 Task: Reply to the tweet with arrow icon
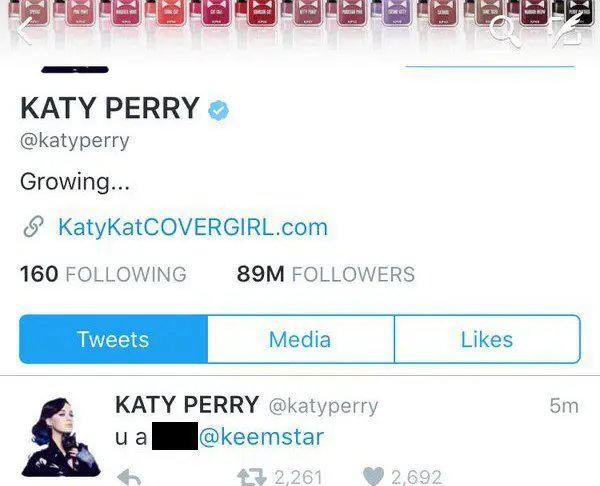tap(129, 477)
